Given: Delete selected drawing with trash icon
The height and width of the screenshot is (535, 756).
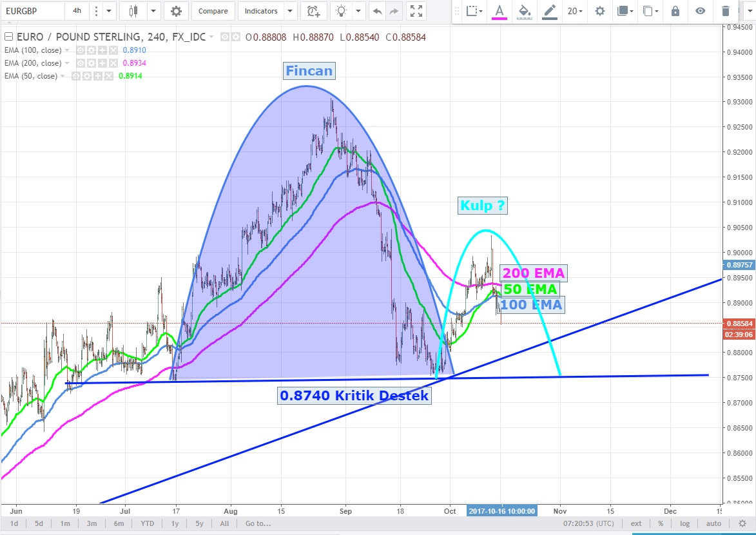Looking at the screenshot, I should point(726,11).
